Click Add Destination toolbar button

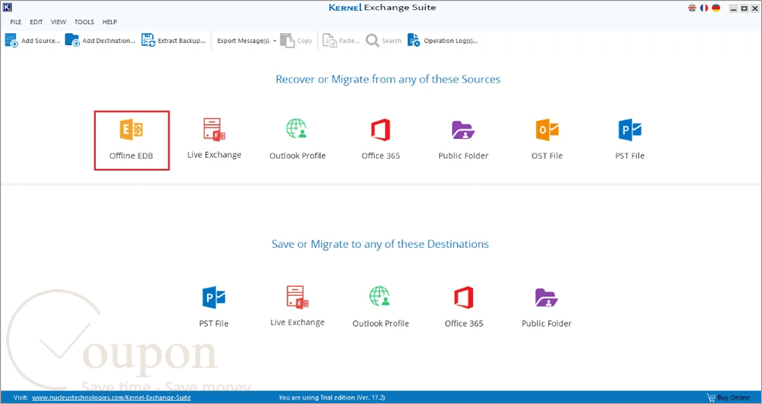(x=100, y=40)
